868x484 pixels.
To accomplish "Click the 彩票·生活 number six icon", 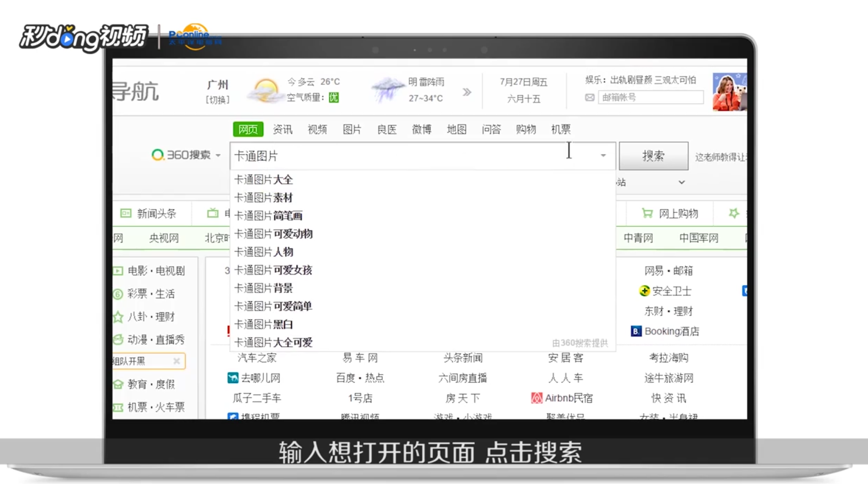I will (x=117, y=294).
